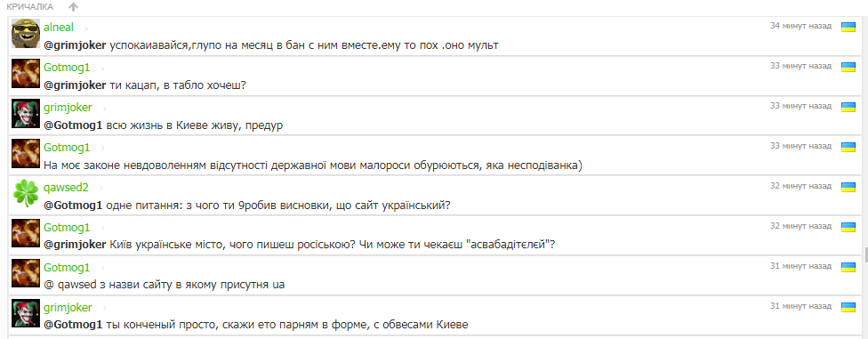The image size is (868, 339).
Task: Collapse the Кричалка panel with the up arrow
Action: coord(73,6)
